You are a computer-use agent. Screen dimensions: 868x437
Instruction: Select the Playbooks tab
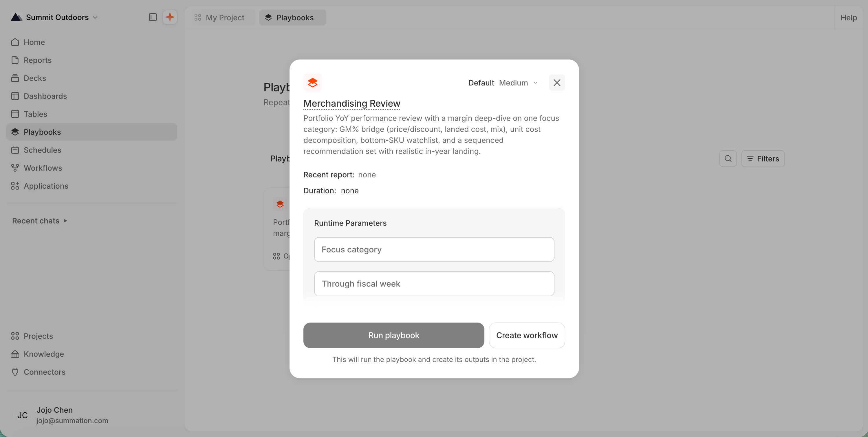coord(292,18)
